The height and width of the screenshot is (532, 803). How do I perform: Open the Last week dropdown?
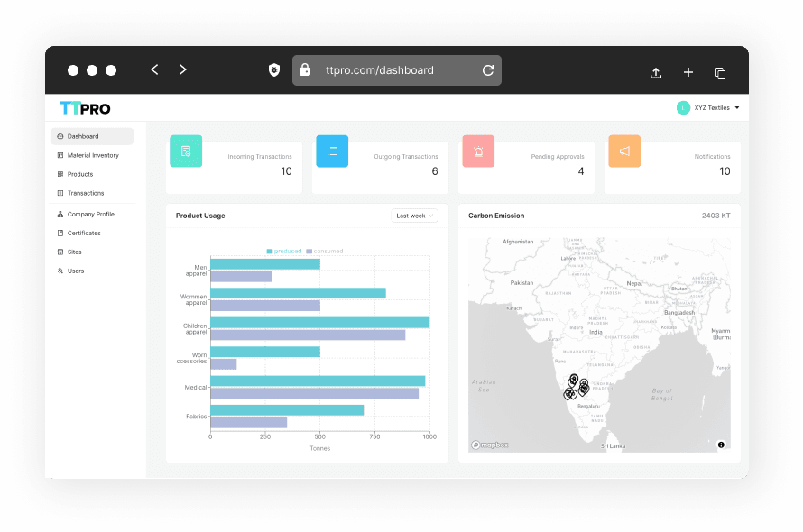point(415,216)
